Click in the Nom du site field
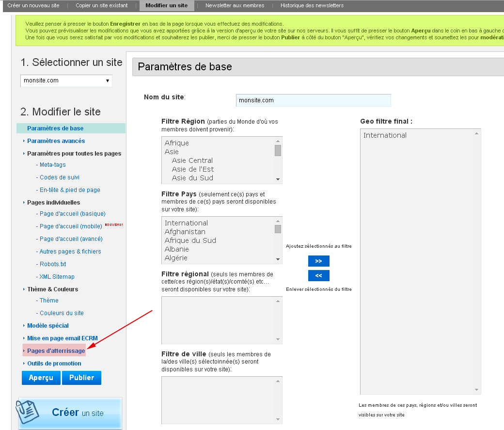 point(313,100)
